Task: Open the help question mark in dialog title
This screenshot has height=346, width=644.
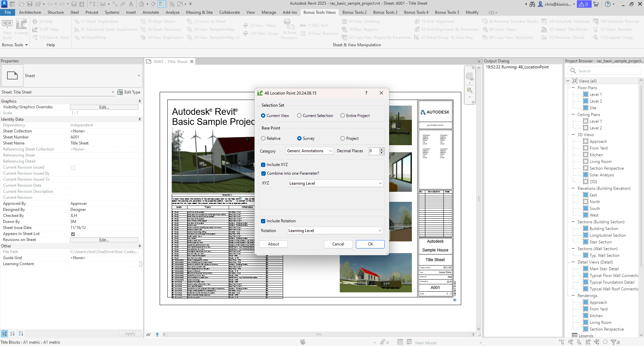Action: 366,93
